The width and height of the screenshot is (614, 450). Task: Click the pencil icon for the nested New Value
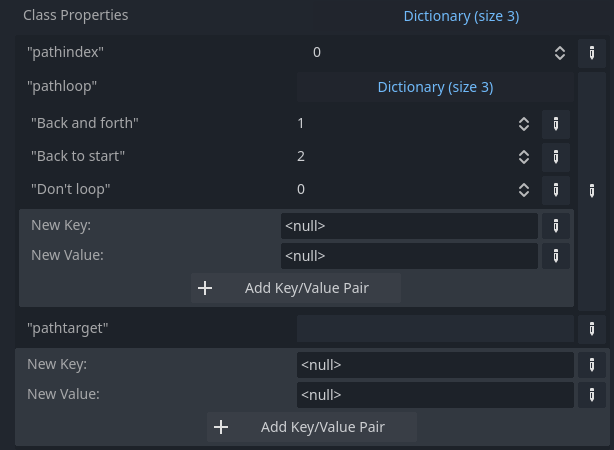click(x=555, y=256)
